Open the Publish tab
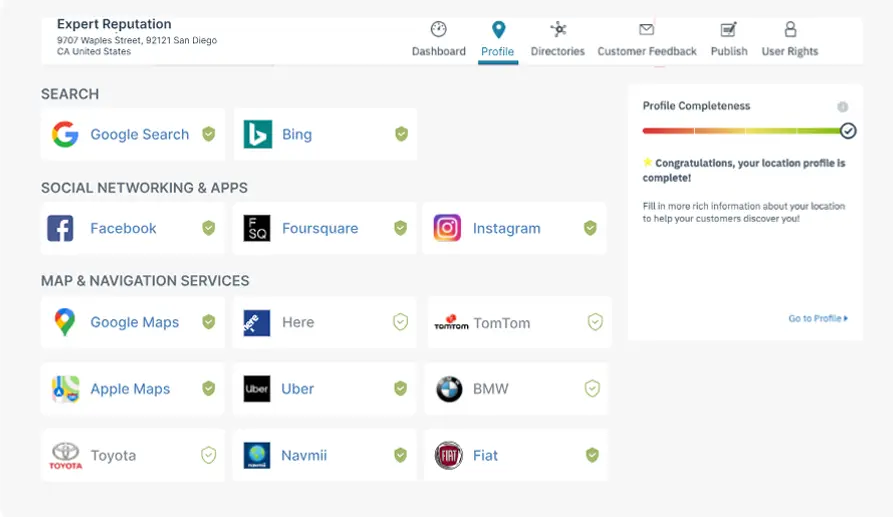The width and height of the screenshot is (893, 517). coord(729,40)
